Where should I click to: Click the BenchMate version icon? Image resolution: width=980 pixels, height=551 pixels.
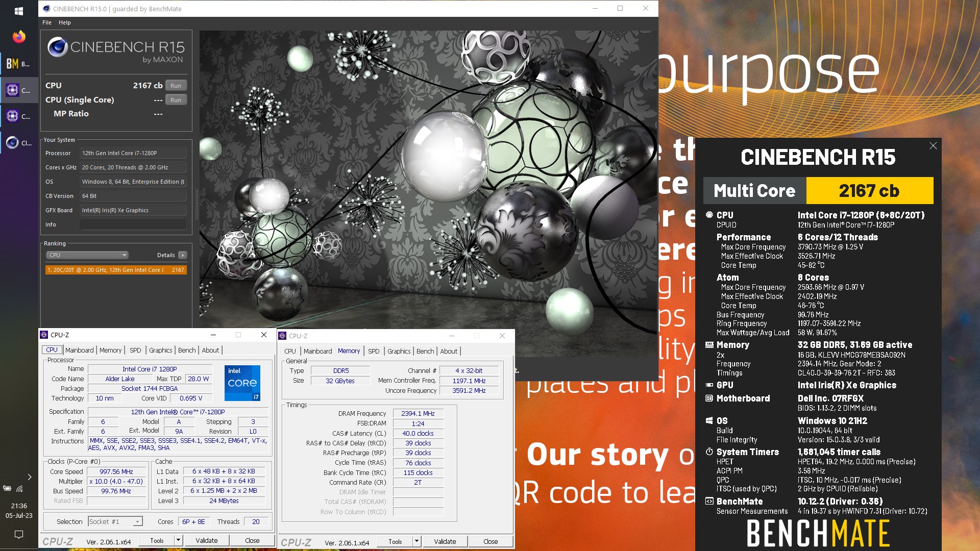[x=709, y=502]
